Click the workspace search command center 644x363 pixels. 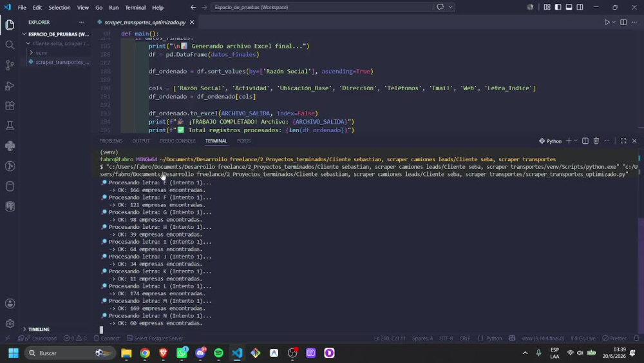point(321,7)
